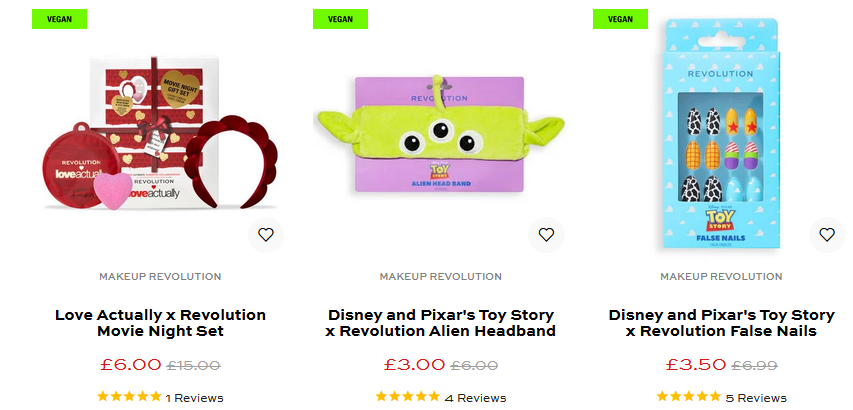
Task: Click Makeup Revolution brand above Love Actually set
Action: (x=160, y=277)
